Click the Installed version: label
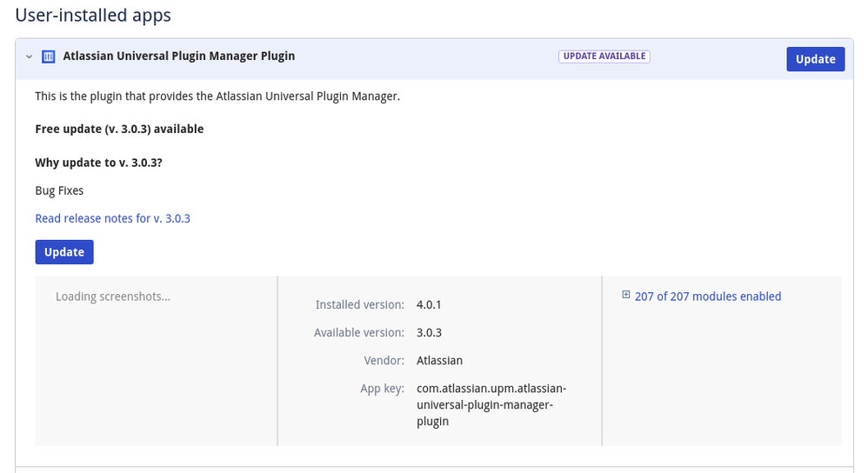The width and height of the screenshot is (868, 473). point(360,305)
